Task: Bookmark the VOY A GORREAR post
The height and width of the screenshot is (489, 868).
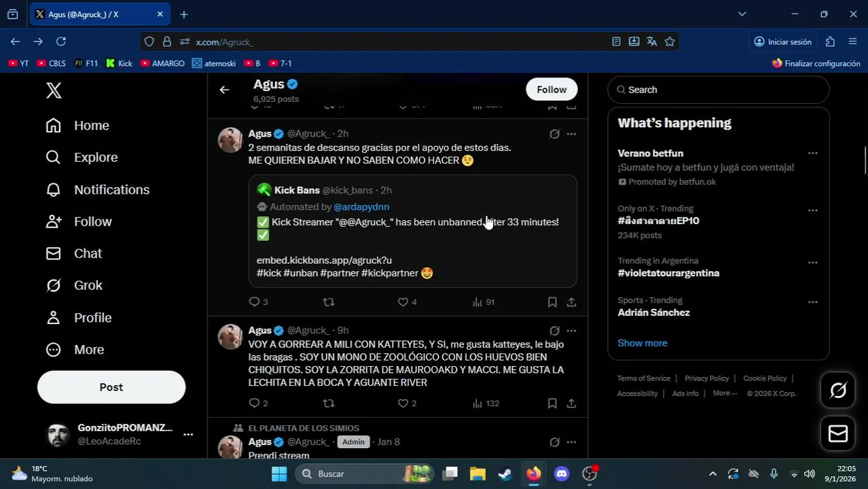Action: pyautogui.click(x=552, y=403)
